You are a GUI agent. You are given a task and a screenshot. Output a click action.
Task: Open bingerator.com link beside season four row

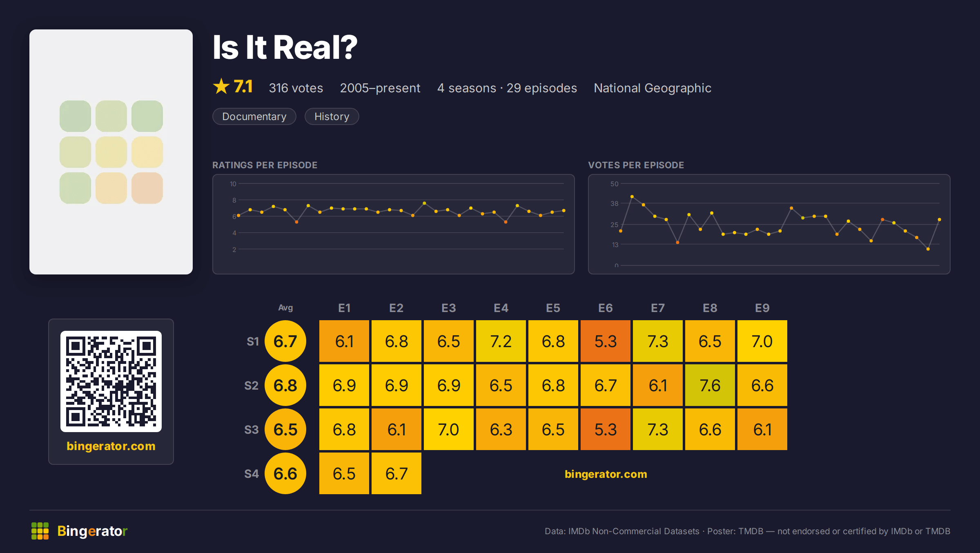pyautogui.click(x=606, y=474)
